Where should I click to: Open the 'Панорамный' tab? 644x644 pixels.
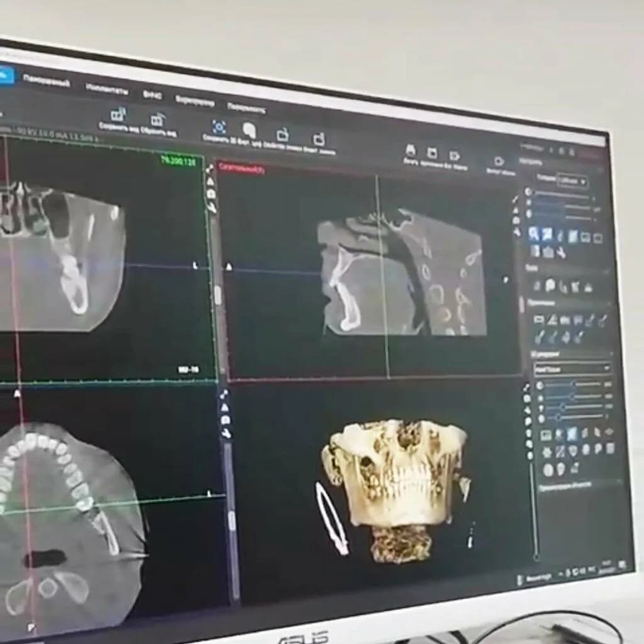pyautogui.click(x=46, y=81)
